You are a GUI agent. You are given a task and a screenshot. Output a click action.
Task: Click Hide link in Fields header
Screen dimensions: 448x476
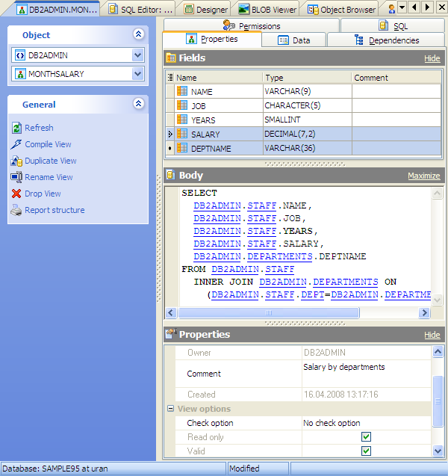tap(432, 58)
